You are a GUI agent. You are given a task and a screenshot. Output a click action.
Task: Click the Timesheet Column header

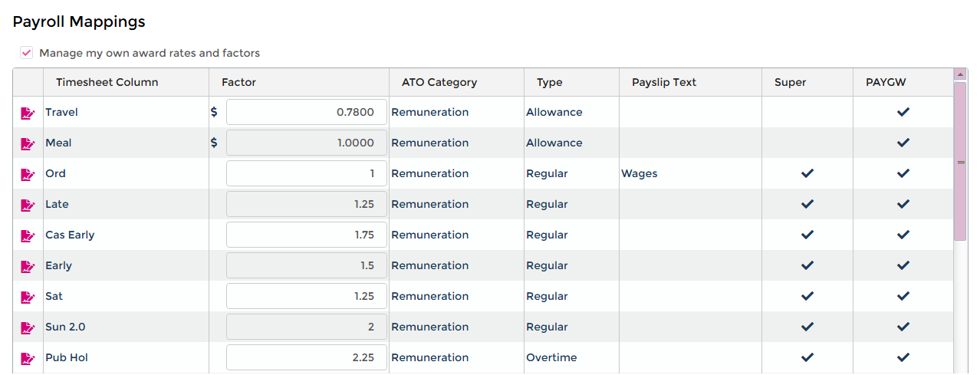pyautogui.click(x=107, y=82)
